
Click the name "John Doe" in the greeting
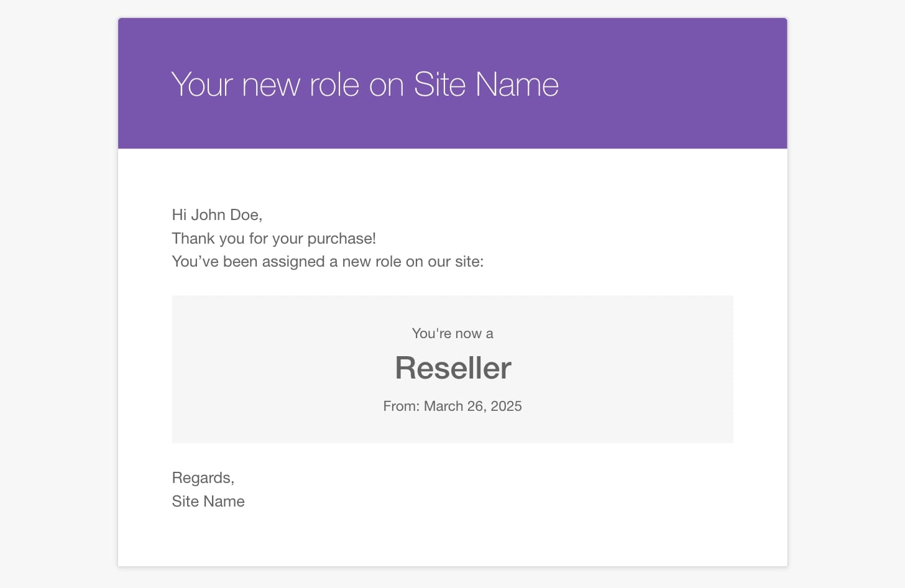[224, 215]
